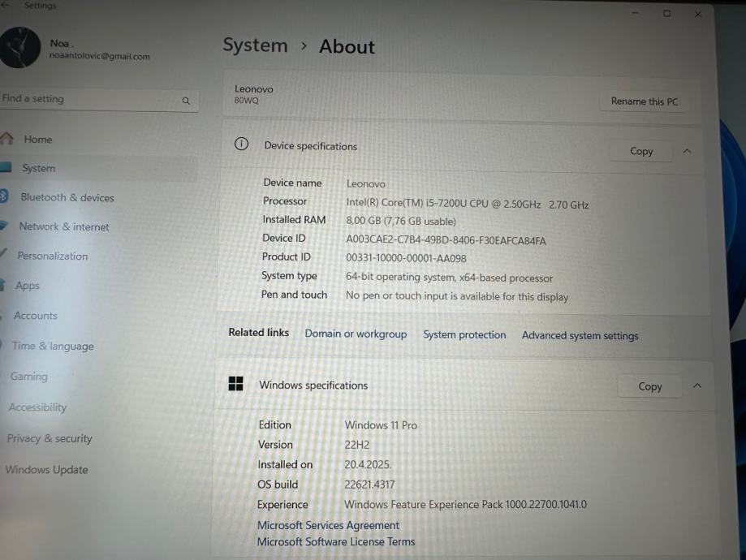The height and width of the screenshot is (560, 746).
Task: Click the account email noaantolovic@gmail.com
Action: [99, 56]
